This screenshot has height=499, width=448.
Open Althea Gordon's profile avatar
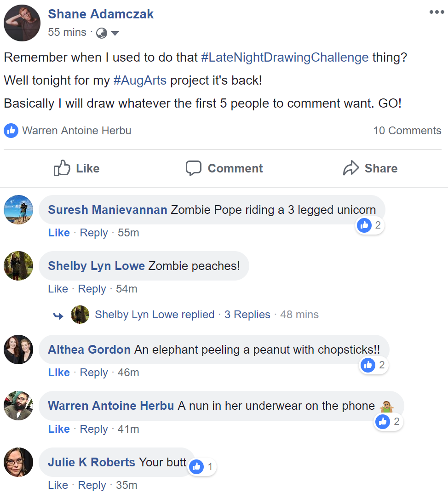click(x=18, y=350)
